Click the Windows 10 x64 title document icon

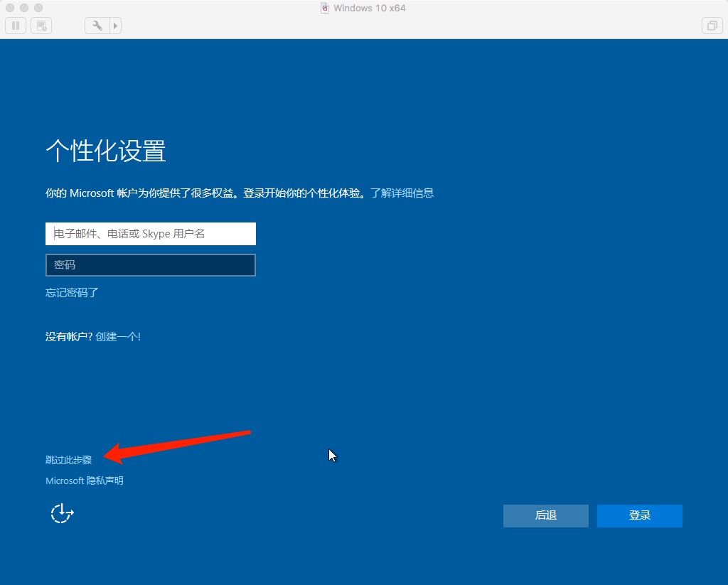pos(325,8)
